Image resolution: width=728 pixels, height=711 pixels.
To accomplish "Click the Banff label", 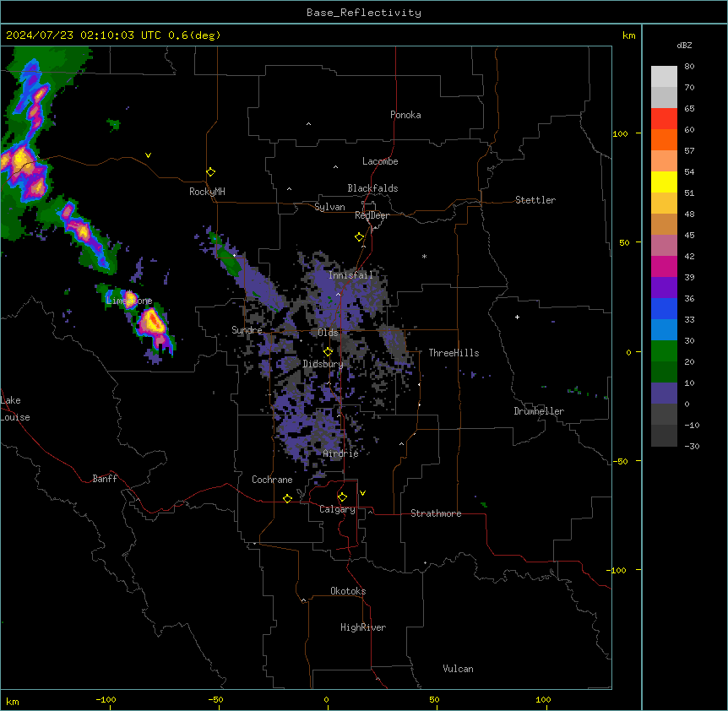I will [105, 479].
